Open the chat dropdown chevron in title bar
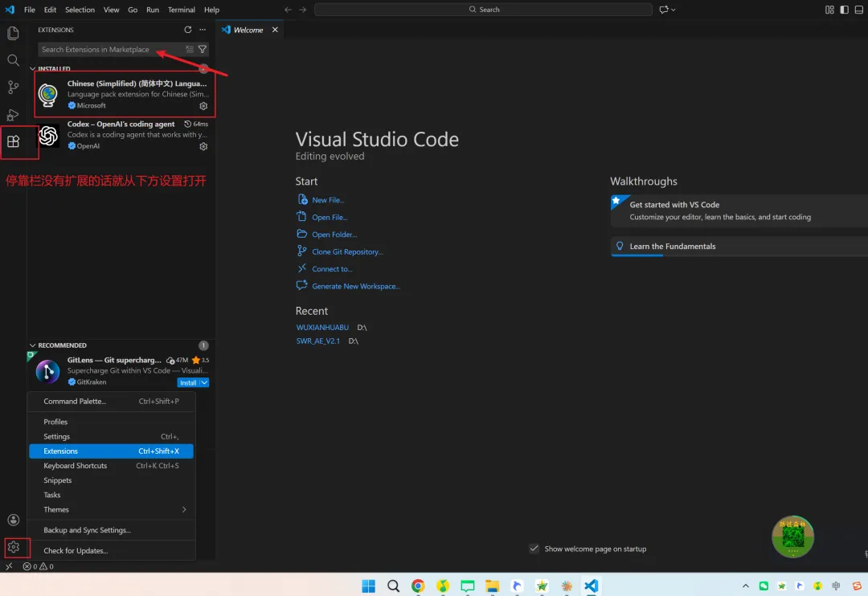Screen dimensions: 868x596 point(674,10)
